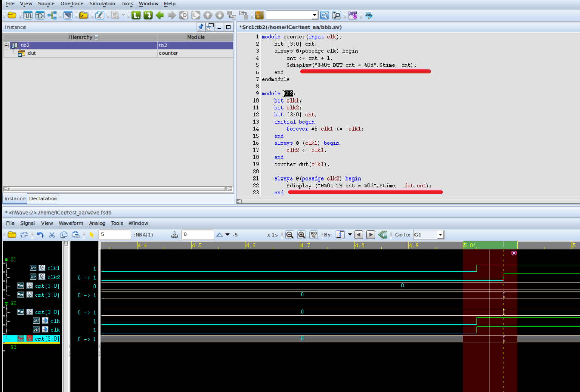Open the search-by edge type dropdown arrow
Screen dimensions: 580x392
point(350,235)
